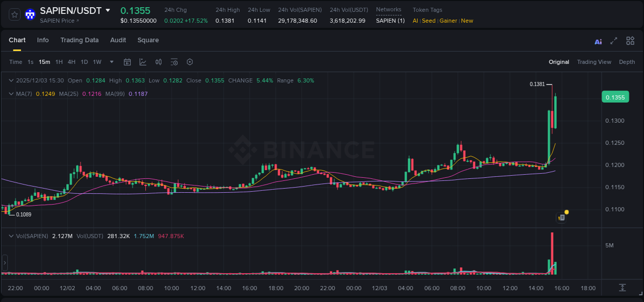The width and height of the screenshot is (644, 302).
Task: Open the chart display filter settings icon
Action: (174, 62)
